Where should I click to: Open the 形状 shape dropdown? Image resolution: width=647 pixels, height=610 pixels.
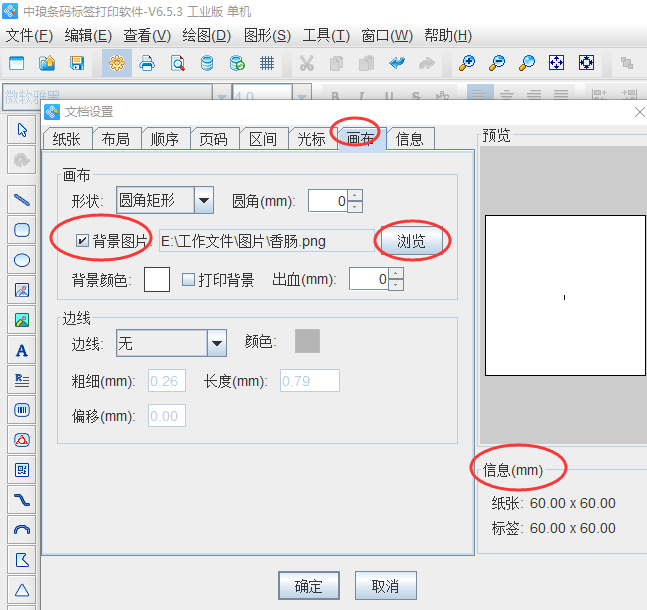[x=204, y=200]
